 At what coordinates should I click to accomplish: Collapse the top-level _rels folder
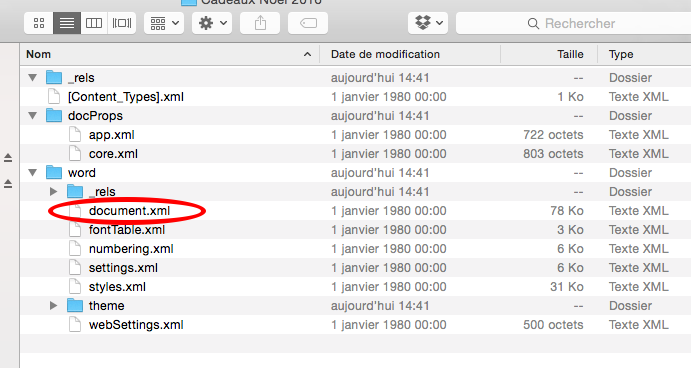point(32,78)
